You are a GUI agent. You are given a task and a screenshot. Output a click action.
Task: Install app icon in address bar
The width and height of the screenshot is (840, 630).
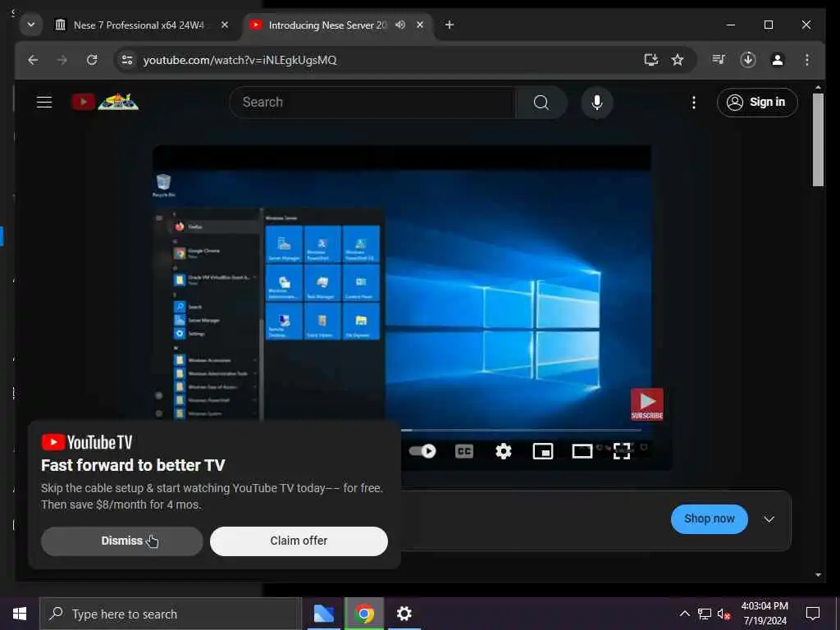click(x=651, y=60)
